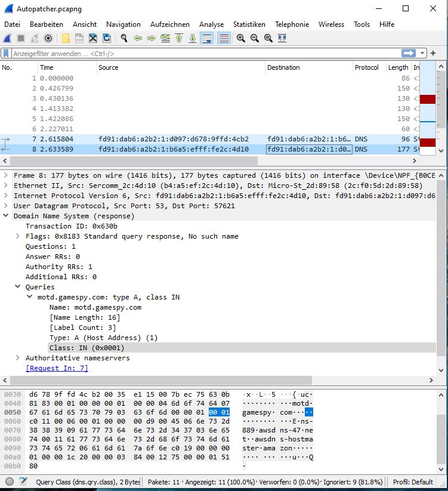Click the reload capture file icon

107,38
